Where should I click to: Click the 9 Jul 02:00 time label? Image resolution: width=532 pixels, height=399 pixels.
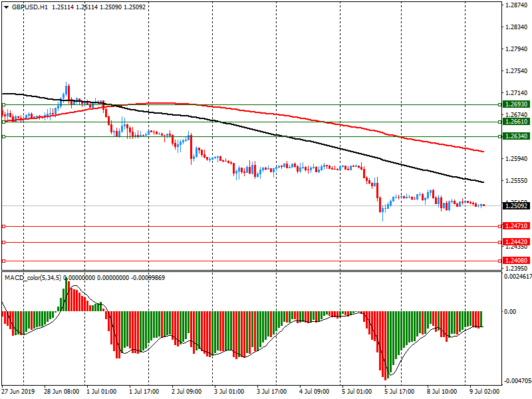pyautogui.click(x=484, y=391)
